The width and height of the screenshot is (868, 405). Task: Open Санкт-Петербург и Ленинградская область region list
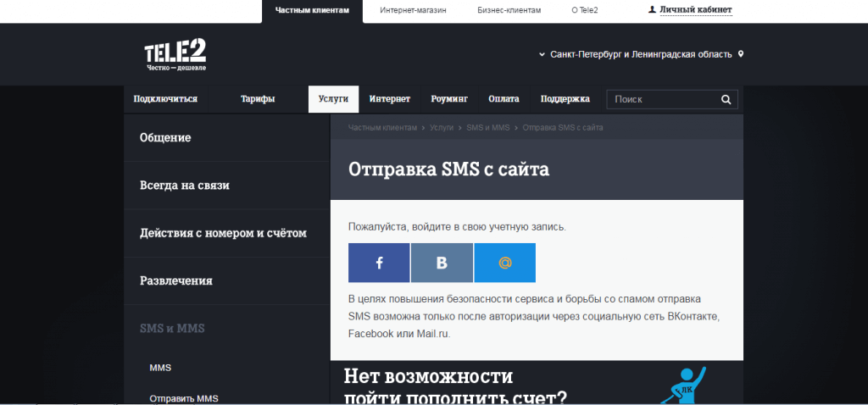point(641,55)
